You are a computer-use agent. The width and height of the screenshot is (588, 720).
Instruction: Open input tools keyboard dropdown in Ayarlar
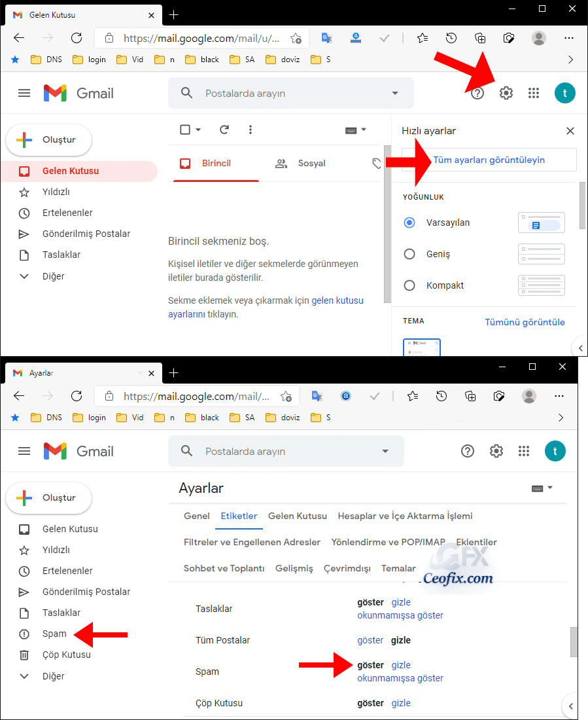(x=542, y=488)
